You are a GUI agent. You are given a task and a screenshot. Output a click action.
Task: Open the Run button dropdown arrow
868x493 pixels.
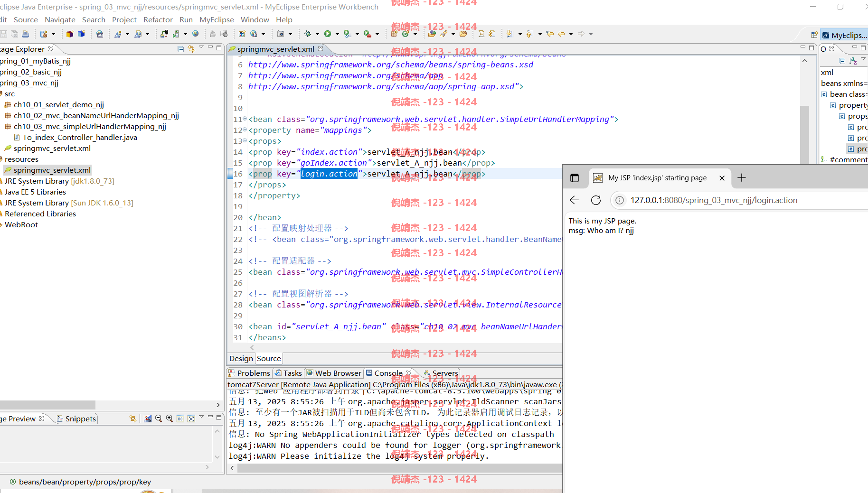[x=338, y=34]
